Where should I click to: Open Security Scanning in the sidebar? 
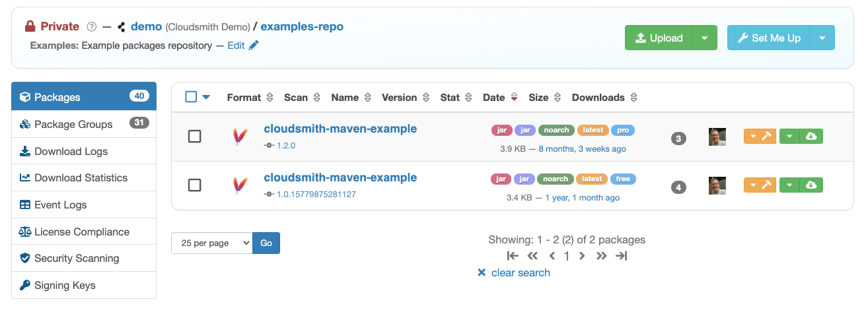pos(84,258)
